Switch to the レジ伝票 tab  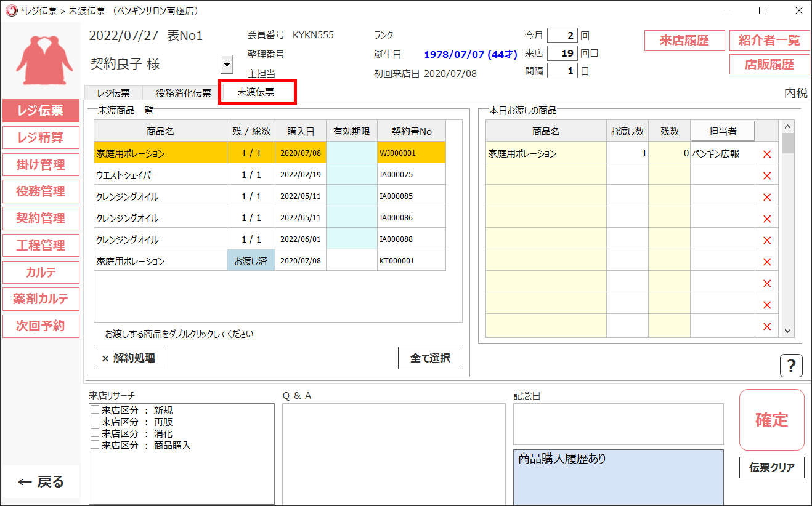pos(113,94)
